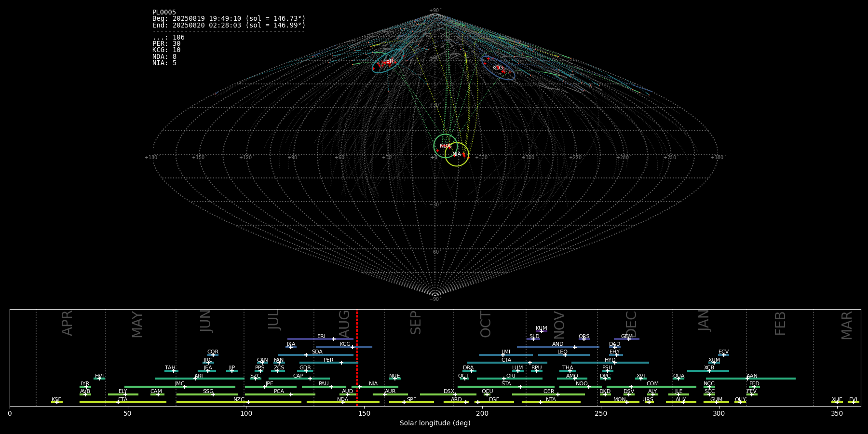
Task: Click the COM shower label in timeline
Action: (x=652, y=384)
